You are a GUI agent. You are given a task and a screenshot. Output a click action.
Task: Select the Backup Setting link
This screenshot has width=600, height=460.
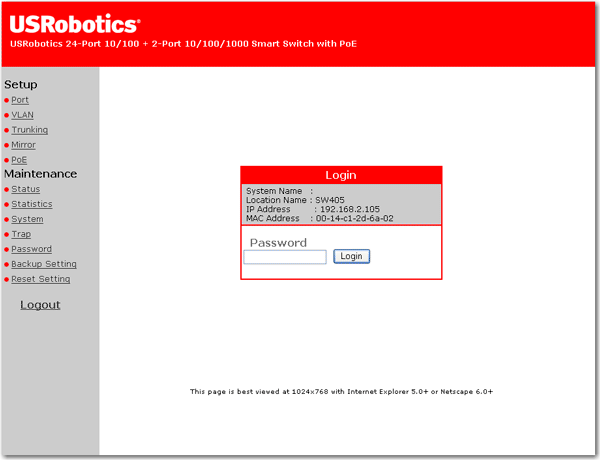[44, 264]
